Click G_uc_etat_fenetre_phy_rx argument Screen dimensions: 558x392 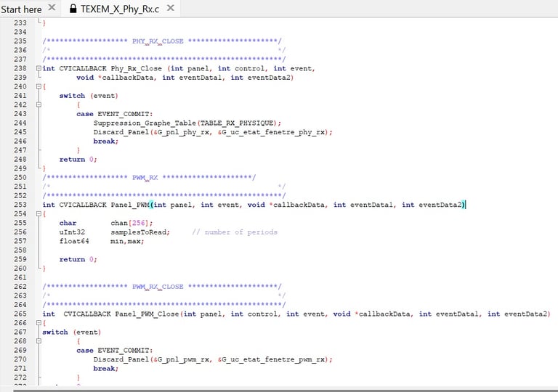point(272,132)
